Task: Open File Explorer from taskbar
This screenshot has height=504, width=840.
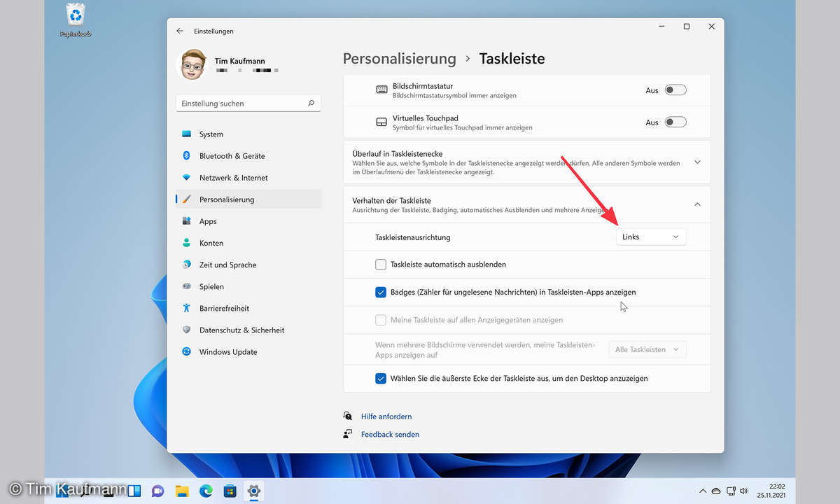Action: 182,491
